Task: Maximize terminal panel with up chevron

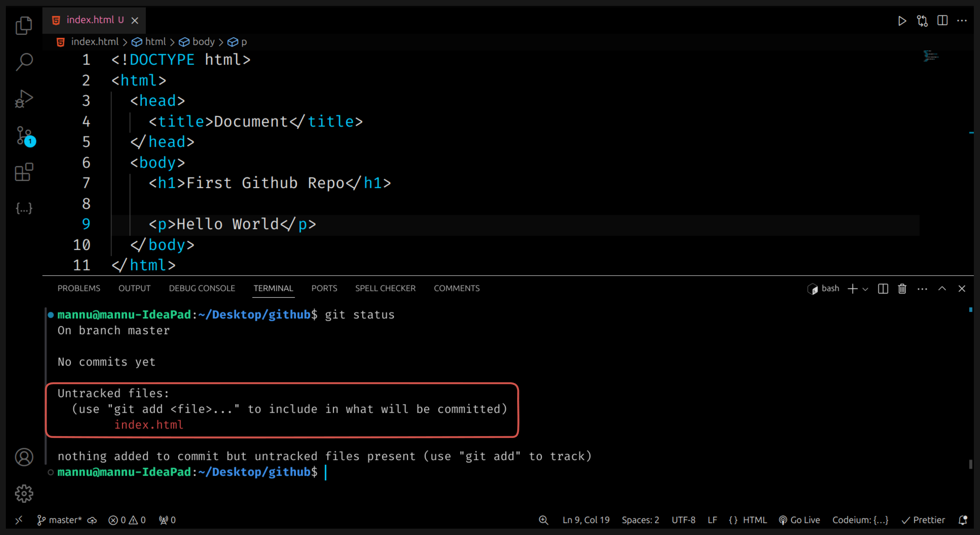Action: click(942, 289)
